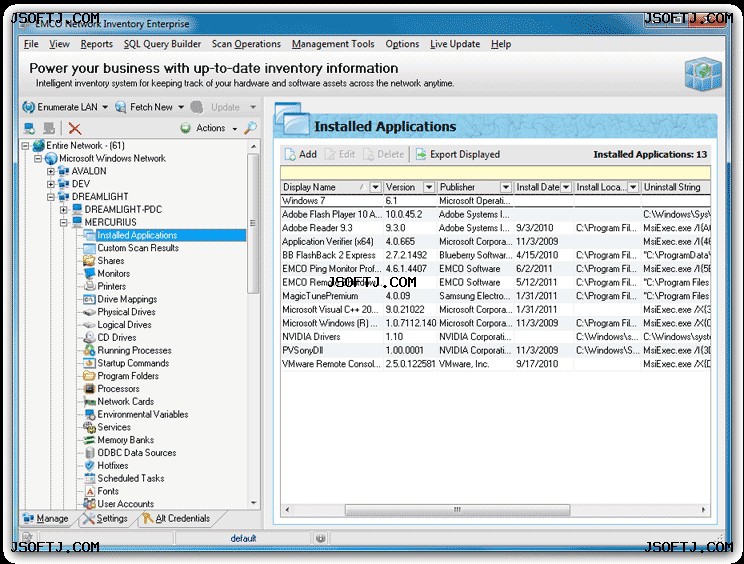Select the Custom Scan Results tree item
The width and height of the screenshot is (744, 564).
coord(138,248)
